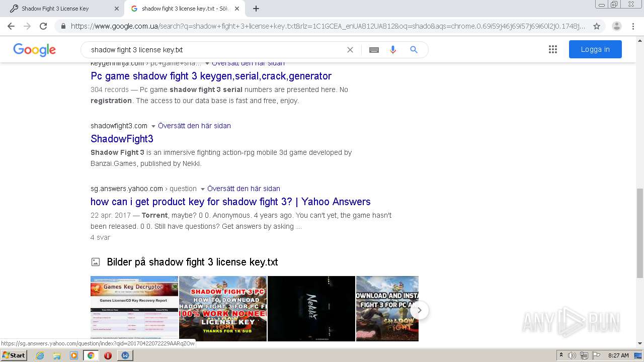
Task: Open the volume speaker tray icon
Action: pos(572,355)
